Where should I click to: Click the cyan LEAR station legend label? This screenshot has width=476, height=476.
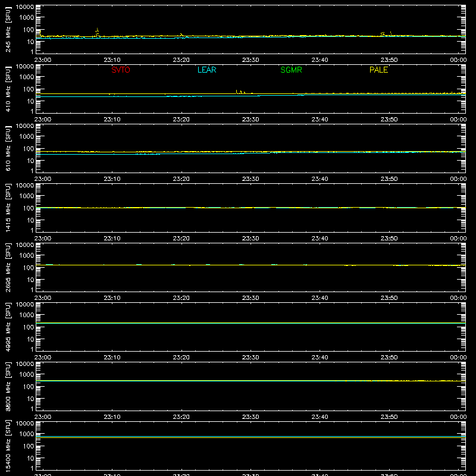(x=206, y=70)
